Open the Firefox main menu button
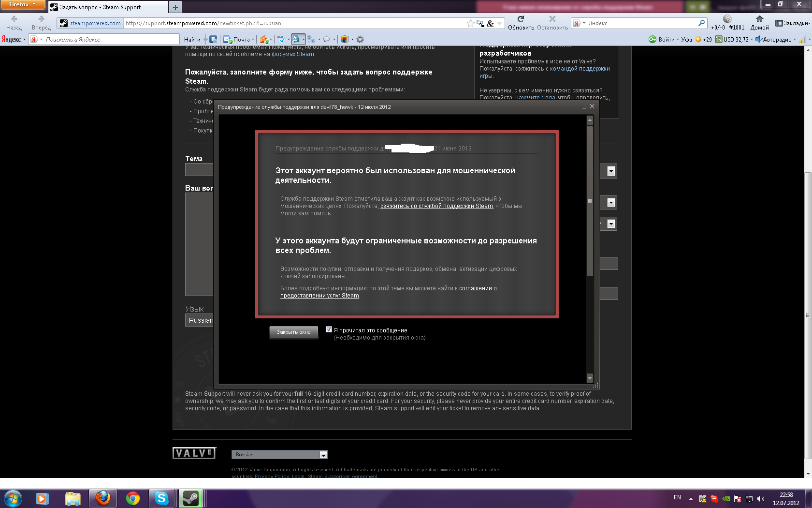Image resolution: width=812 pixels, height=508 pixels. 22,4
